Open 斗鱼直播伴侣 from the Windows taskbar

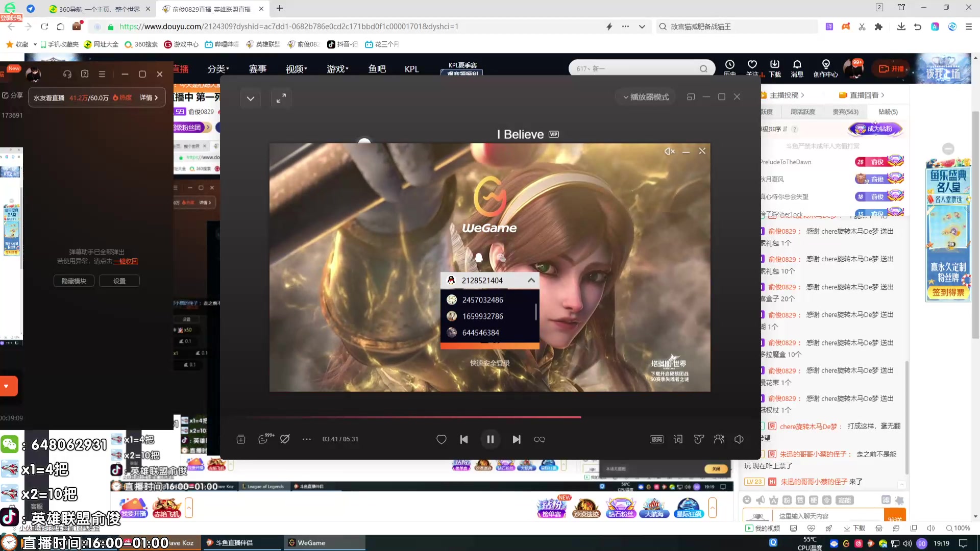click(243, 543)
